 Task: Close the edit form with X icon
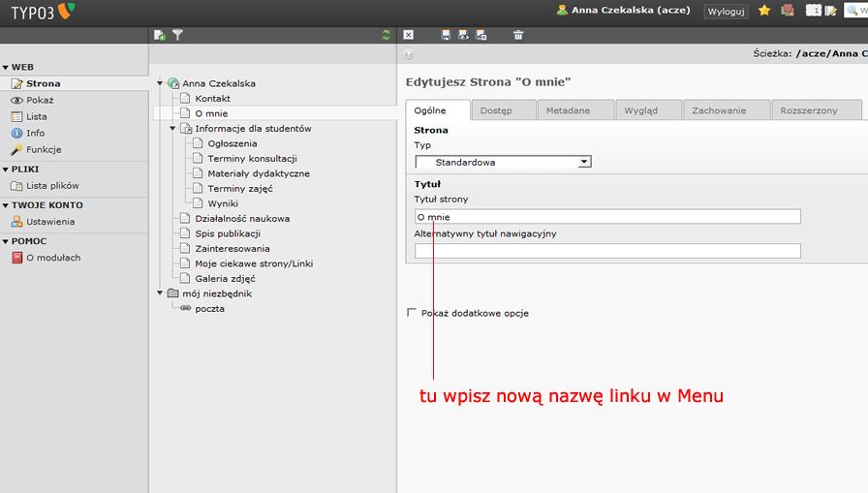[x=409, y=36]
